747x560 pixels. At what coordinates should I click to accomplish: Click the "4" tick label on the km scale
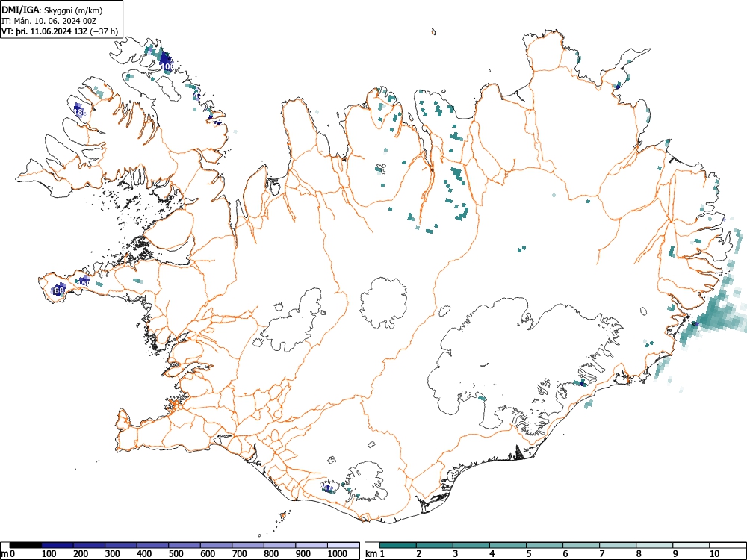(x=492, y=554)
